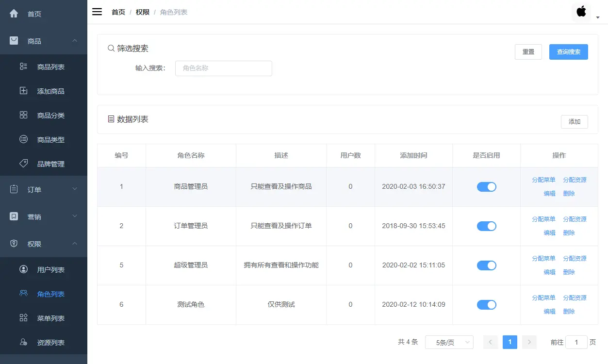Focus the 前往 page number input
Image resolution: width=608 pixels, height=364 pixels.
coord(576,342)
